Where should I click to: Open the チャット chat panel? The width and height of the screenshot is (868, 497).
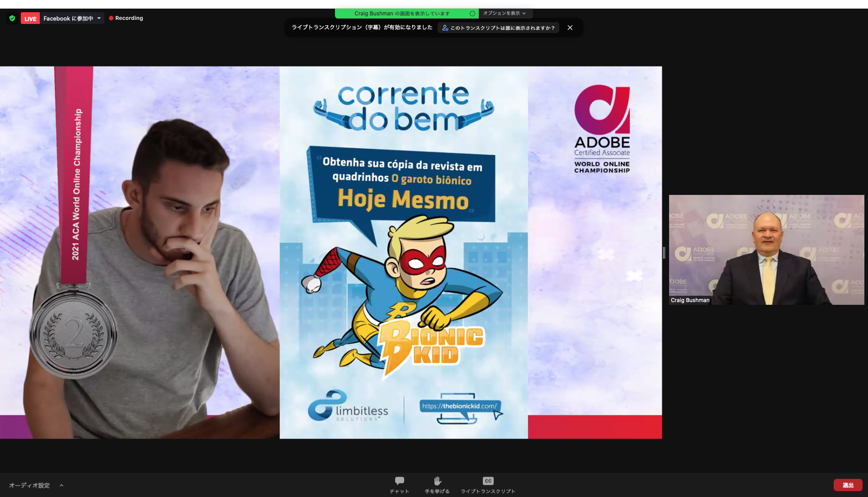tap(399, 485)
